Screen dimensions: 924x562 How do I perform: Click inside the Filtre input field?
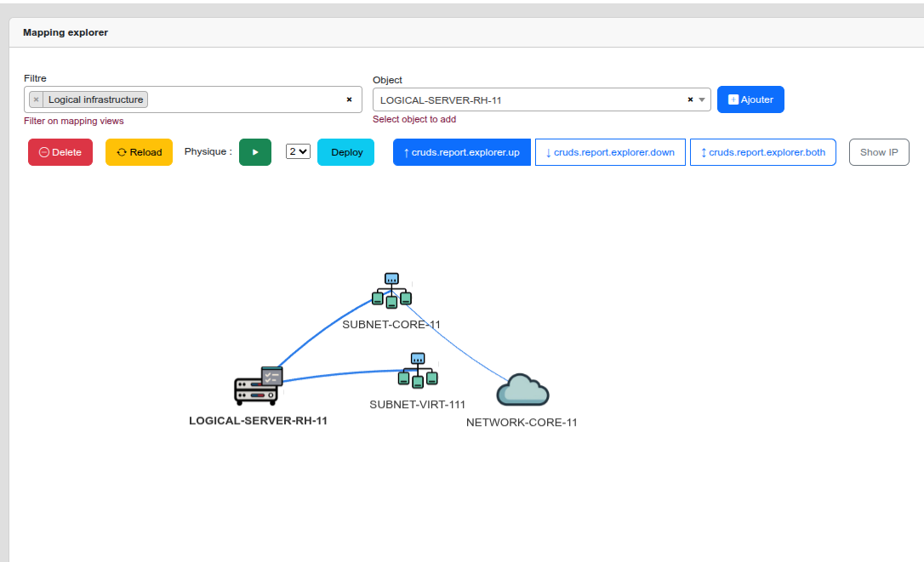[247, 99]
